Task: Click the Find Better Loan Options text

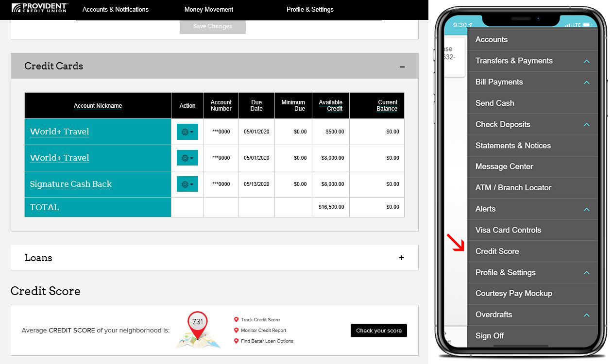Action: [x=267, y=341]
